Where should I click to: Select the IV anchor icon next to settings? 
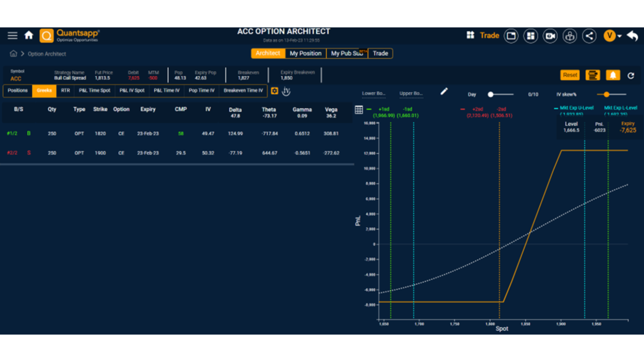tap(286, 91)
